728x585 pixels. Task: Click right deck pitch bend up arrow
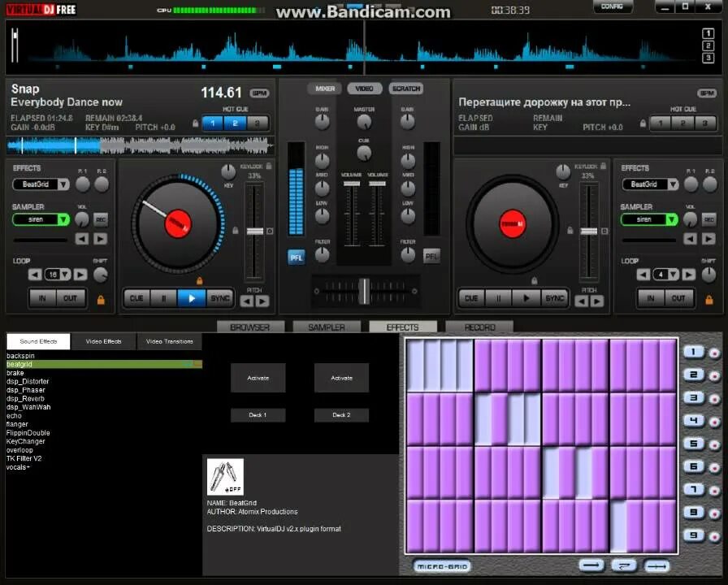click(x=597, y=301)
